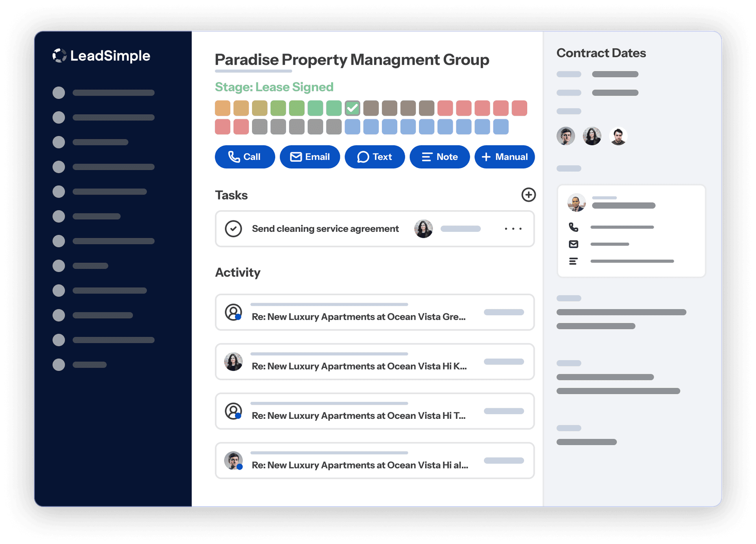The height and width of the screenshot is (544, 756).
Task: Click the notes icon on the contact card
Action: tap(574, 261)
